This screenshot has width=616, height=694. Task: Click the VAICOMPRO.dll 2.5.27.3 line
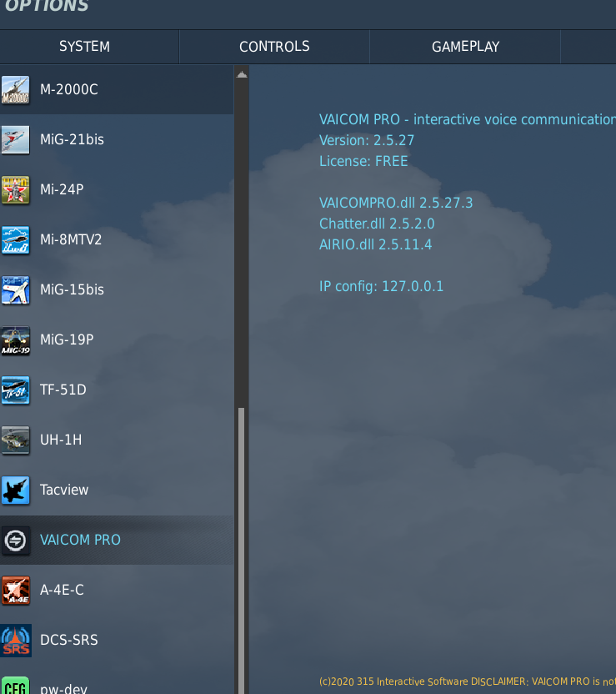point(396,203)
